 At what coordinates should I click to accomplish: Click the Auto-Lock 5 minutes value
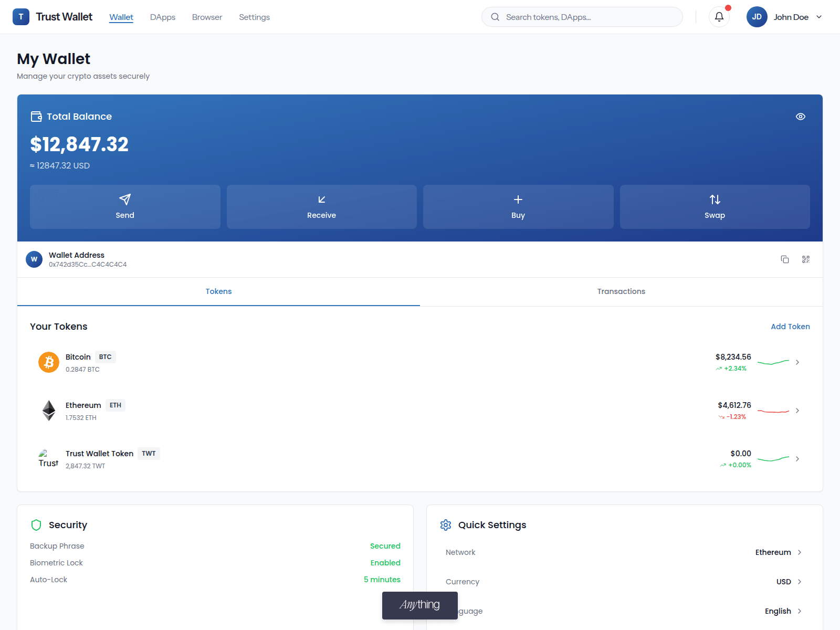[382, 580]
